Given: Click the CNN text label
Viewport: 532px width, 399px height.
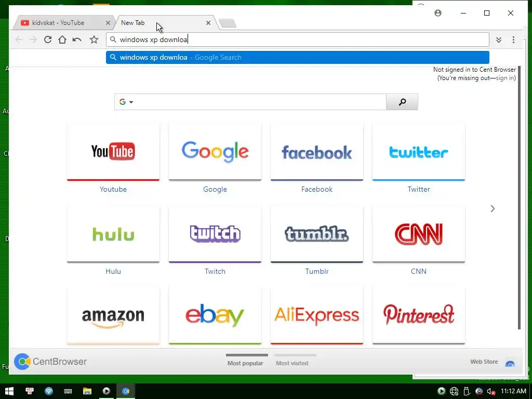Looking at the screenshot, I should (418, 271).
